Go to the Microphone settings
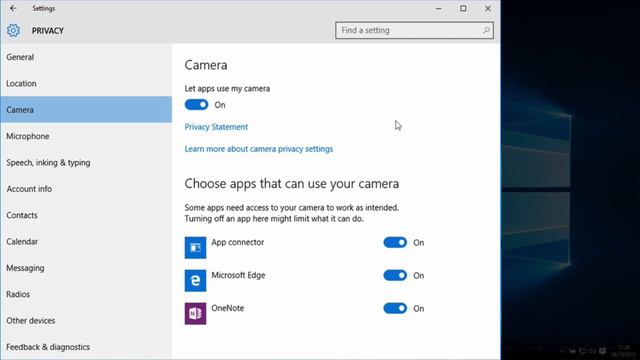This screenshot has width=640, height=360. pos(86,136)
